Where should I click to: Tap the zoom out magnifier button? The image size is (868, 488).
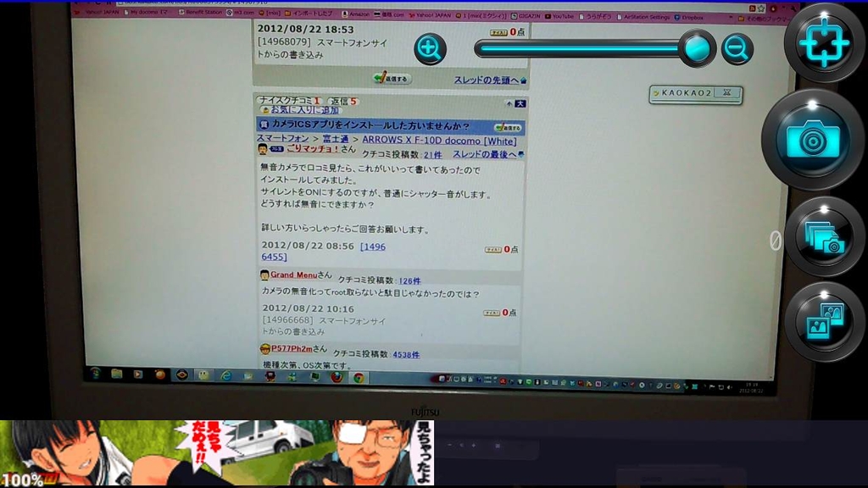click(737, 49)
